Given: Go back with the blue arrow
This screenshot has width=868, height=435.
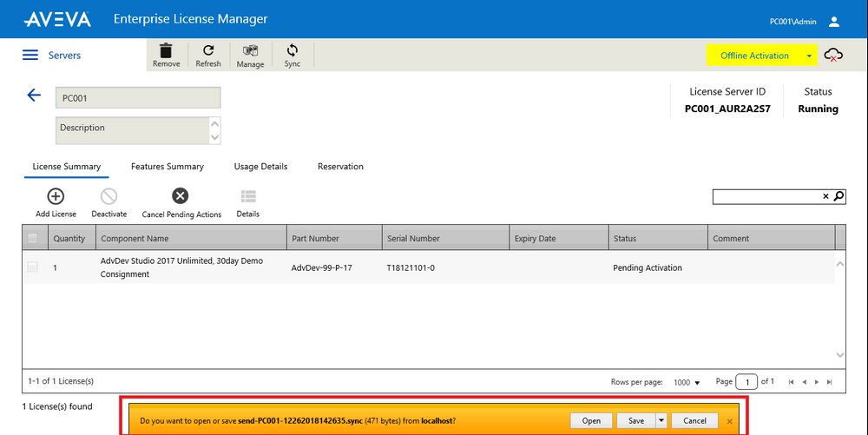Looking at the screenshot, I should pos(34,96).
